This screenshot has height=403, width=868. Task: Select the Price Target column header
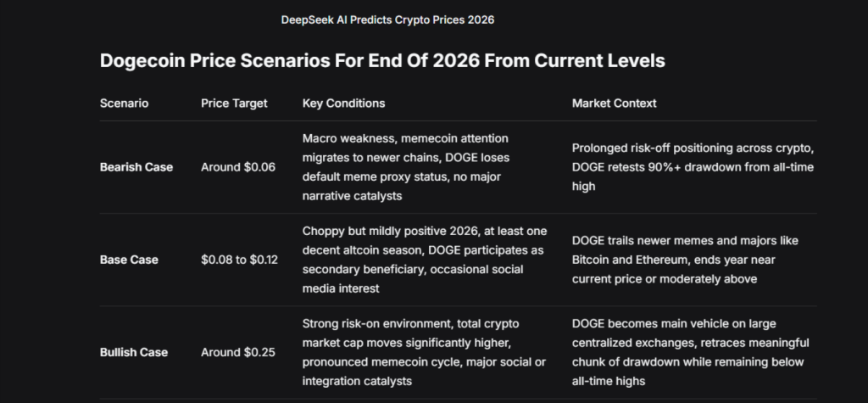pos(234,104)
